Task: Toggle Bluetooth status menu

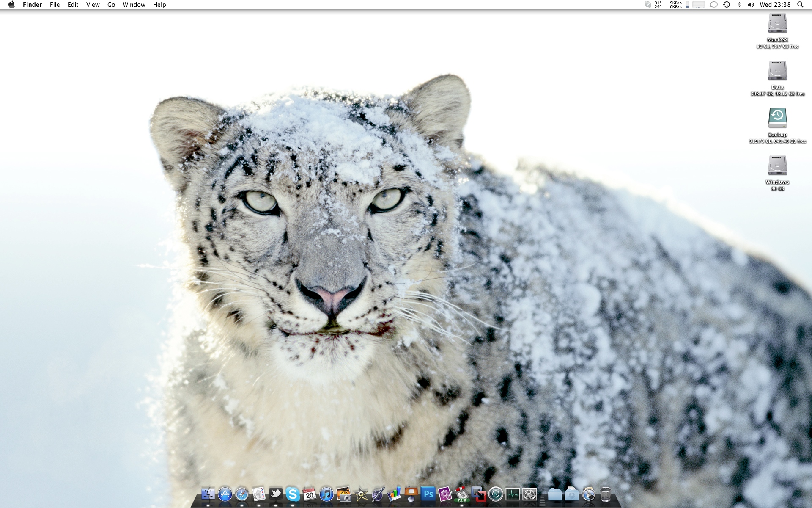Action: click(739, 5)
